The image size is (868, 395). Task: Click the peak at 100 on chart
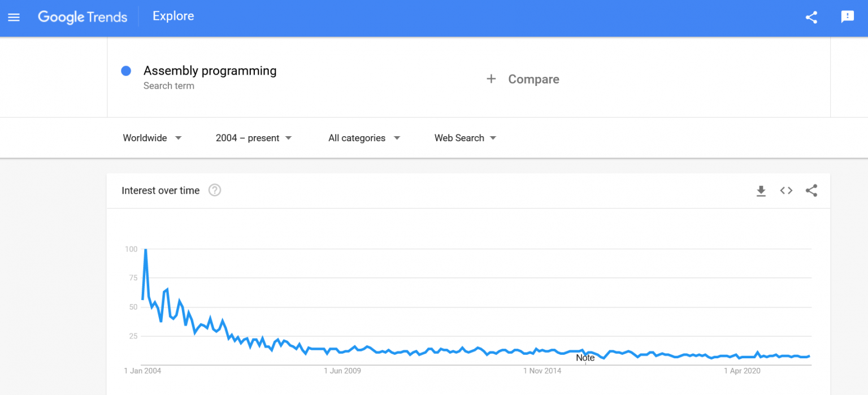[x=146, y=249]
